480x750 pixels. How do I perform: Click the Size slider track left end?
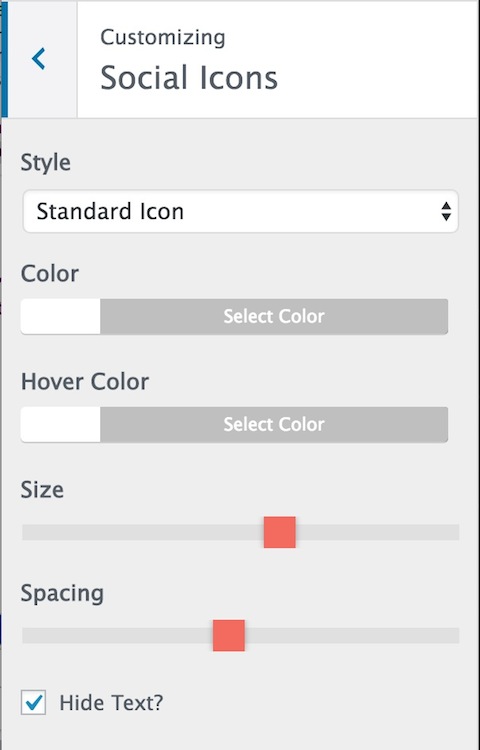[29, 532]
